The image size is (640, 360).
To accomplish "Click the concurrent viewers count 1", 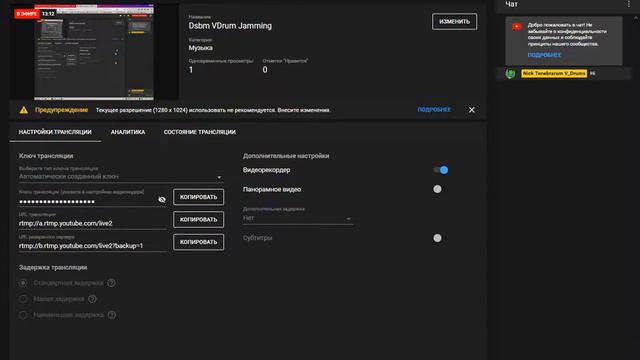I will click(x=191, y=70).
